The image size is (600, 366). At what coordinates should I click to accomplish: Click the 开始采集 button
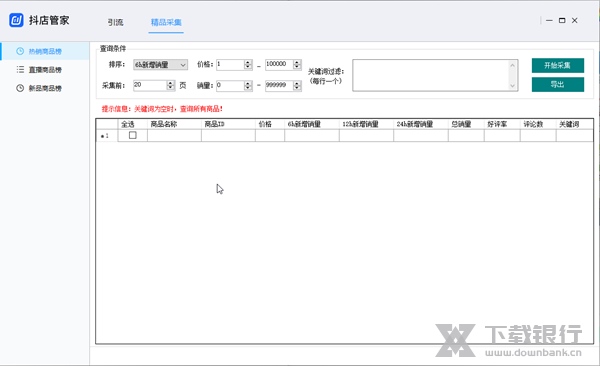coord(558,65)
